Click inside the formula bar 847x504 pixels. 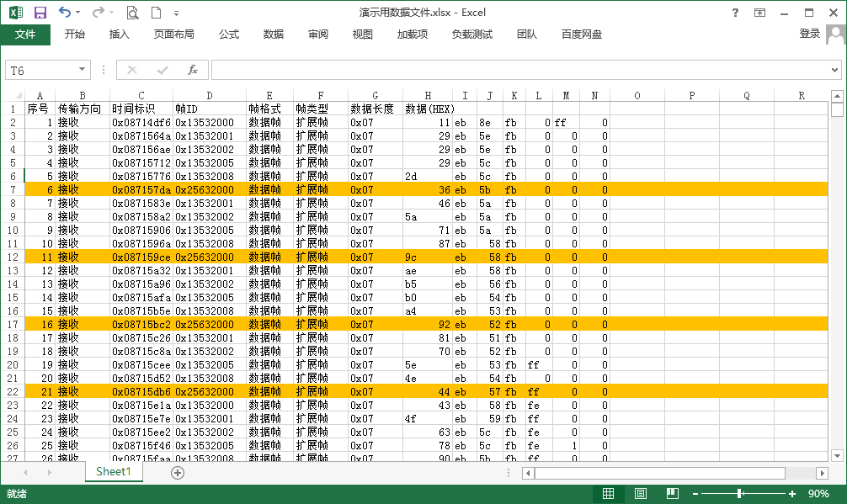(519, 70)
